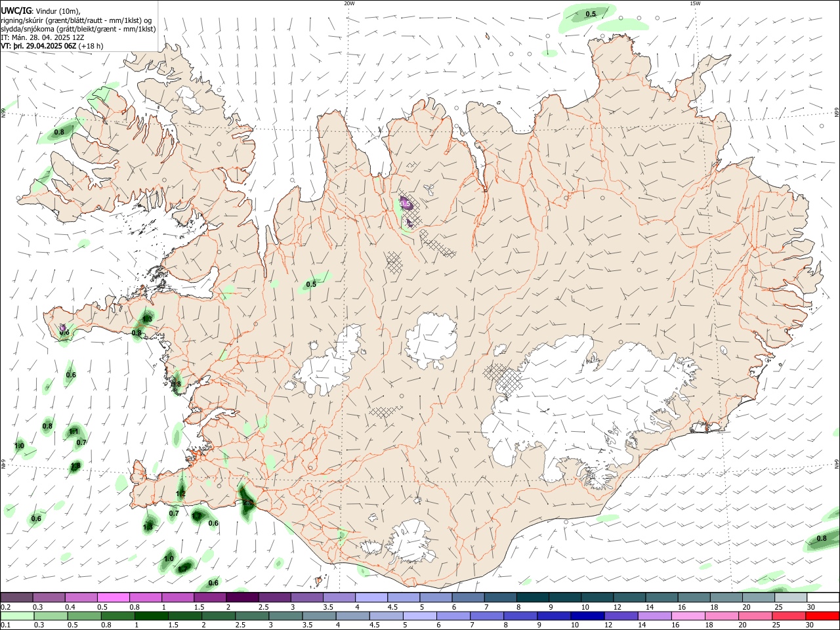The image size is (840, 630).
Task: Click the dusky purple 0.2–0.3 snow legend swatch
Action: coord(16,597)
